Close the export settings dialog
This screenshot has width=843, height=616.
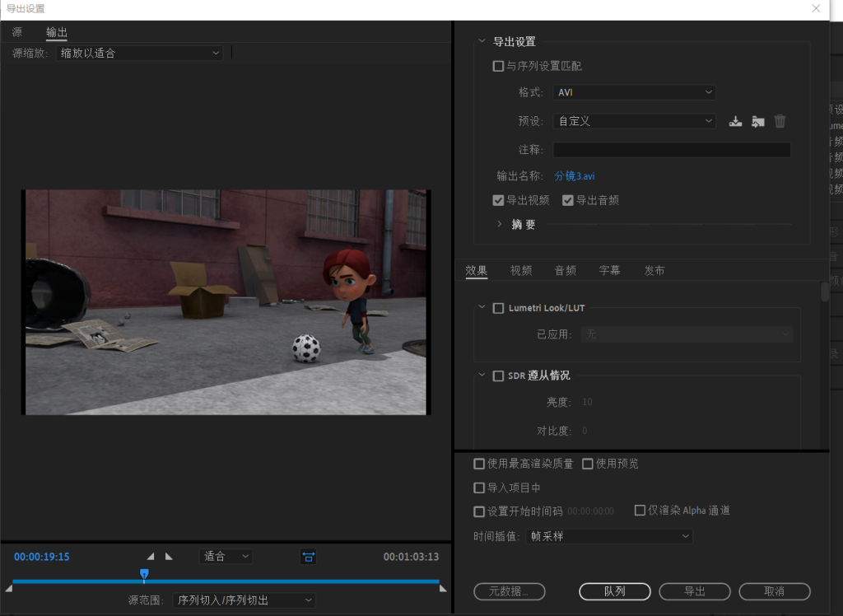click(x=816, y=8)
